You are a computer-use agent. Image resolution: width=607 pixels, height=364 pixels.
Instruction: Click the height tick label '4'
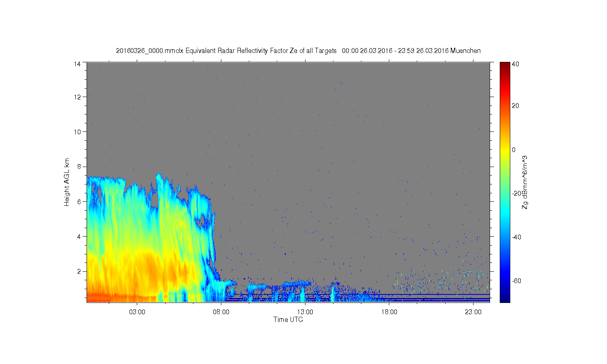tap(79, 236)
